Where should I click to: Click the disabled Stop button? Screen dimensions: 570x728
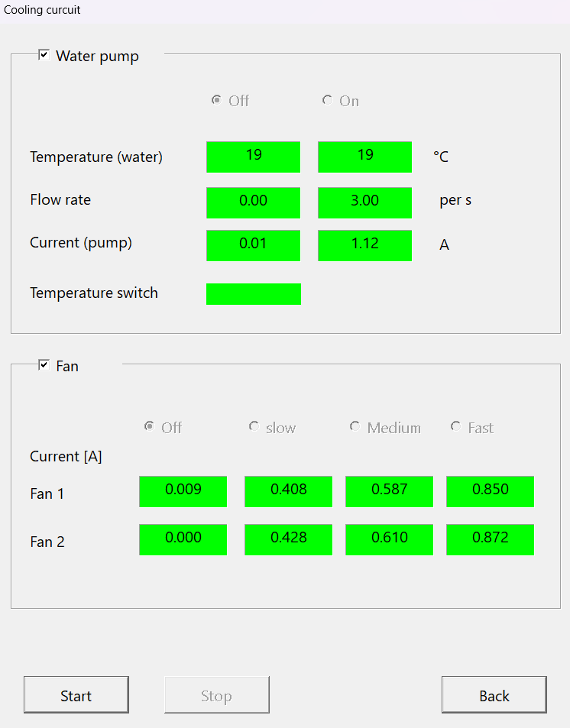(217, 694)
